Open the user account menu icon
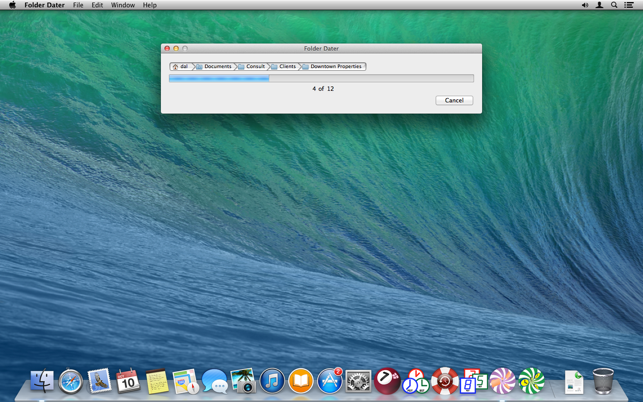Screen dimensions: 643x402 (599, 5)
